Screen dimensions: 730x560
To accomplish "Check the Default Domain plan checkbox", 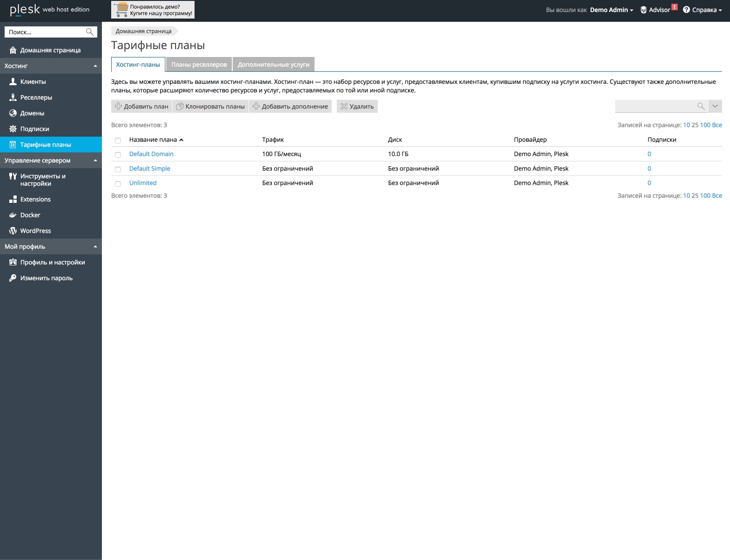I will tap(118, 155).
